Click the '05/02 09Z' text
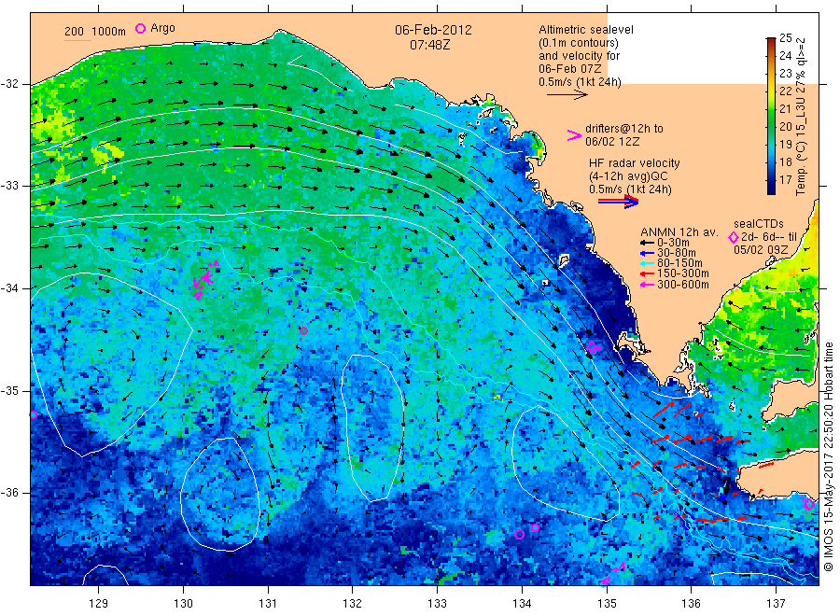840x616 pixels. point(761,250)
